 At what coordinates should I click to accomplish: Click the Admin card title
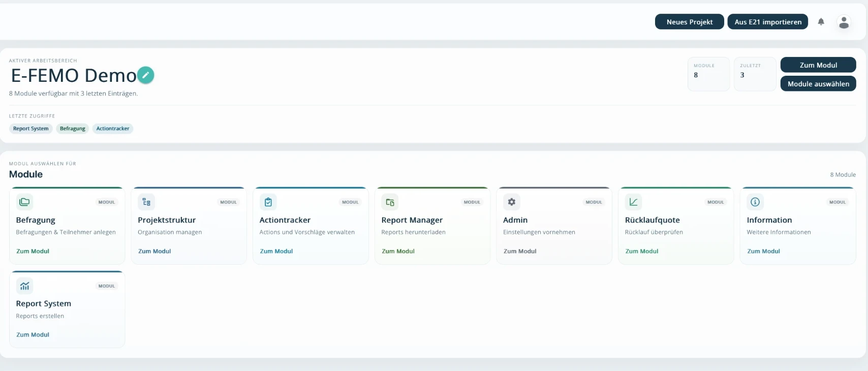tap(515, 220)
